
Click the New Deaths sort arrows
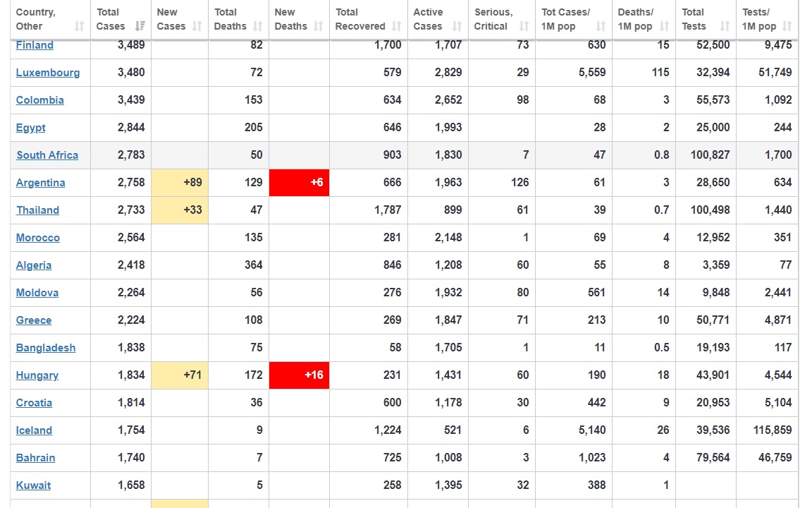click(x=318, y=26)
